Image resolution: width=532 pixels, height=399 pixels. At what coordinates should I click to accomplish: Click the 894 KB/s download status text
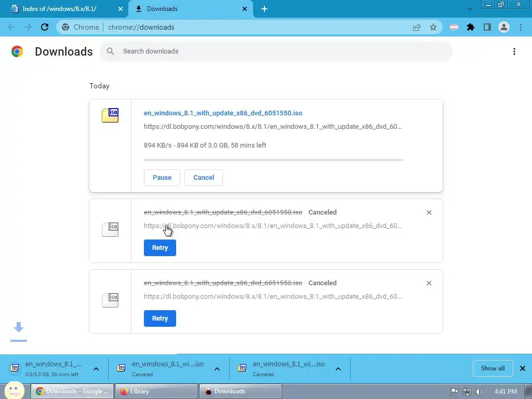(205, 145)
